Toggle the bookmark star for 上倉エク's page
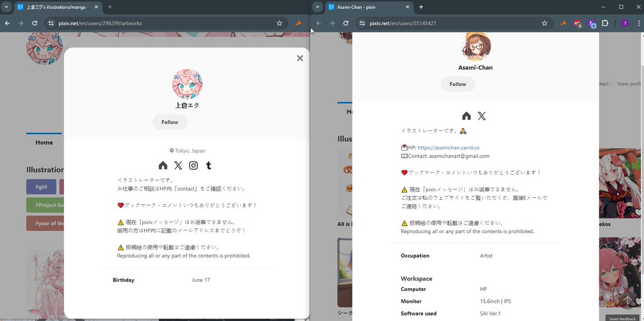The height and width of the screenshot is (321, 644). (279, 23)
